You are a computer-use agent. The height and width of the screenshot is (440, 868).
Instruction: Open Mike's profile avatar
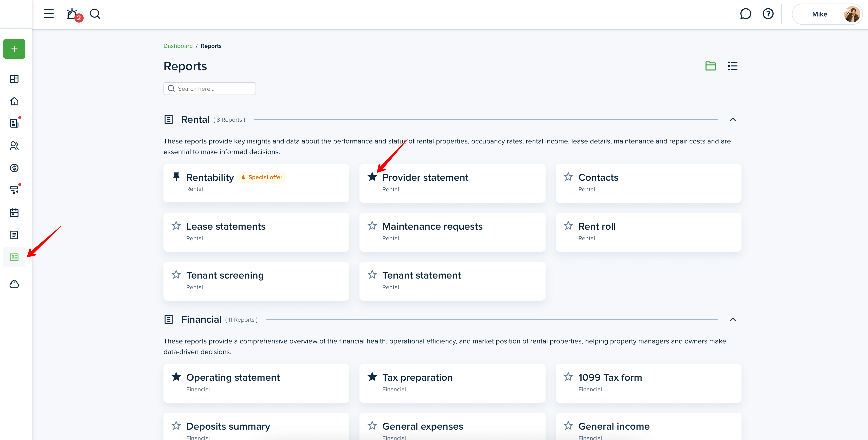[x=852, y=14]
